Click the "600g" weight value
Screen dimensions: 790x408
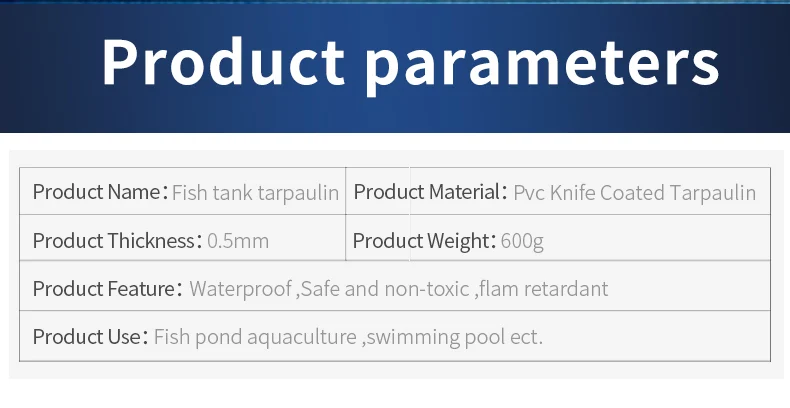pos(522,241)
